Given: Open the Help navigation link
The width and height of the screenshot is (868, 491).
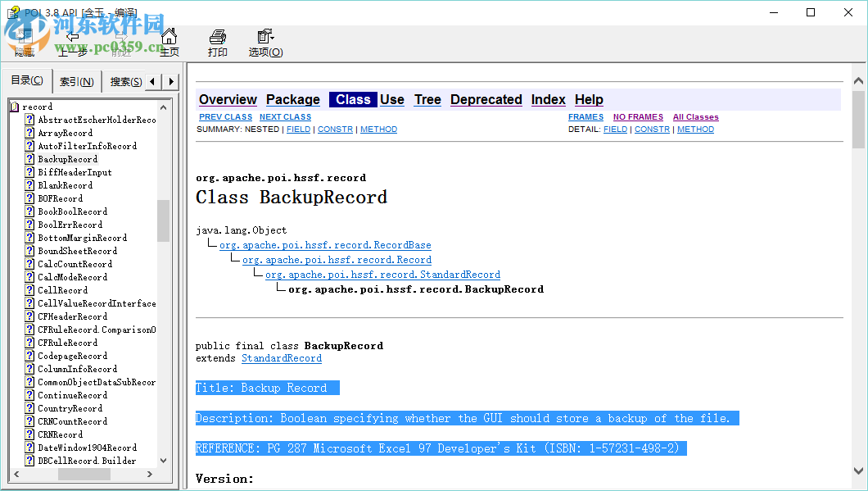Looking at the screenshot, I should pyautogui.click(x=589, y=100).
